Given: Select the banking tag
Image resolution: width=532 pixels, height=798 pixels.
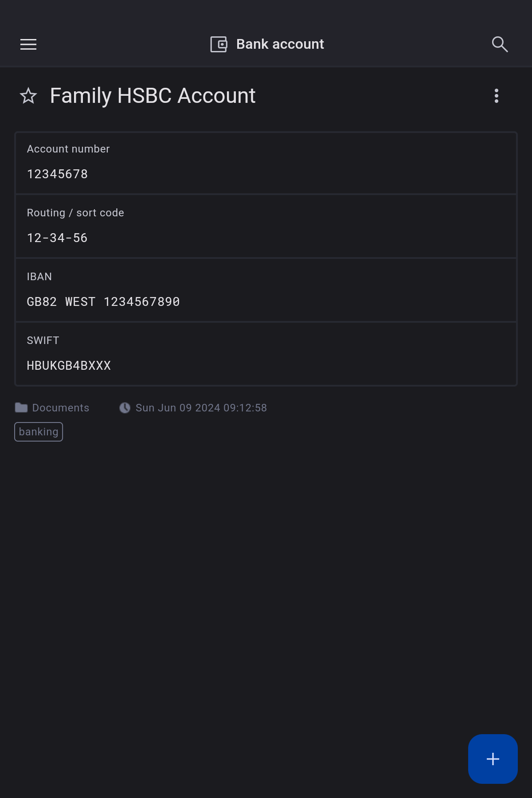Looking at the screenshot, I should 39,432.
